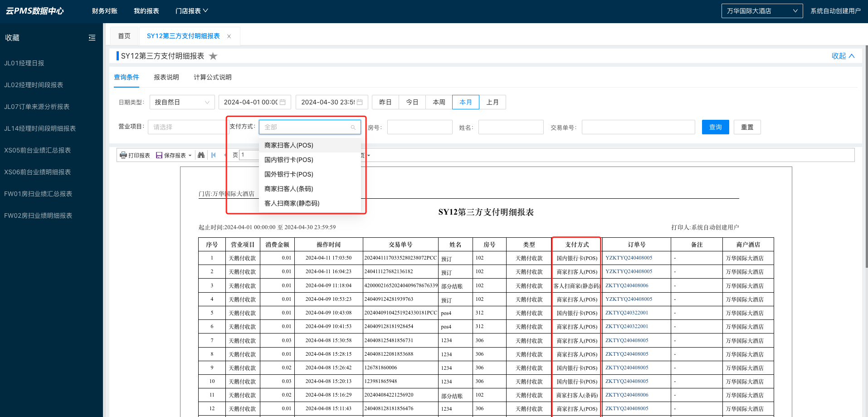868x417 pixels.
Task: Click the 重置 button
Action: pyautogui.click(x=747, y=127)
